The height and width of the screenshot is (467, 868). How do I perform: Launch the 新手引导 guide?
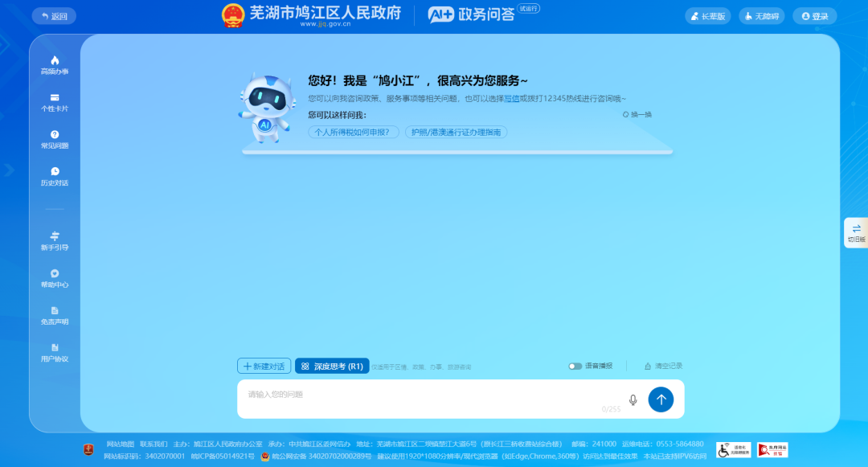[54, 241]
